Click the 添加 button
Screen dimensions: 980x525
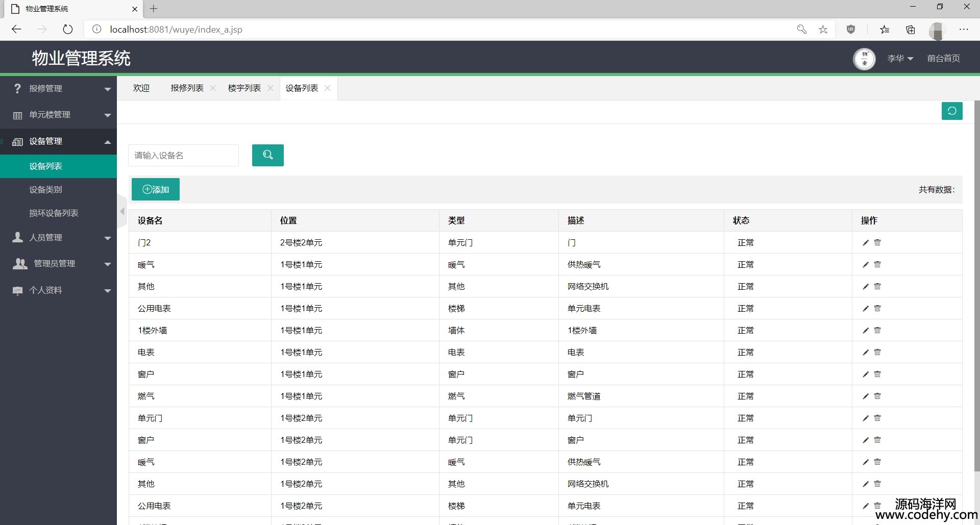(156, 189)
